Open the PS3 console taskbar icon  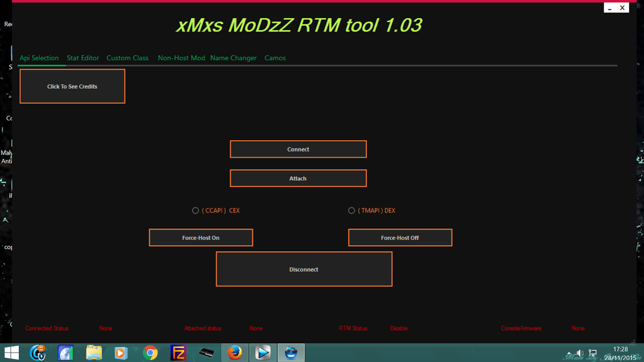206,353
